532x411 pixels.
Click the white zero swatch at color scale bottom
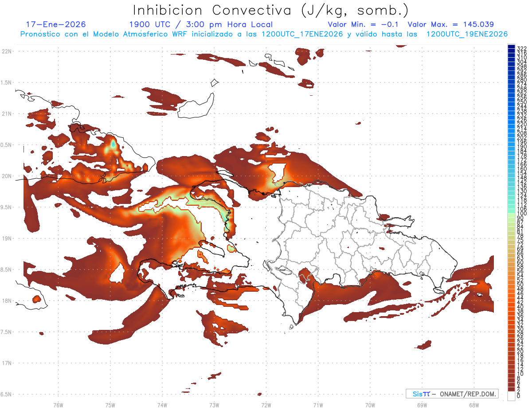(511, 396)
